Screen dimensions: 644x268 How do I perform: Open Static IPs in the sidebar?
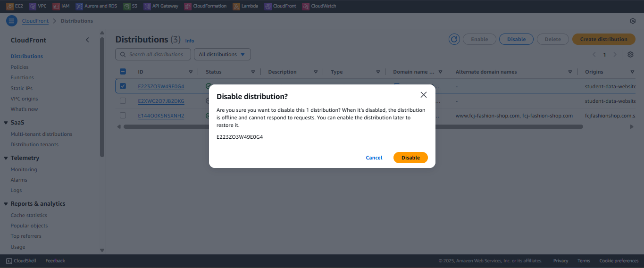22,88
